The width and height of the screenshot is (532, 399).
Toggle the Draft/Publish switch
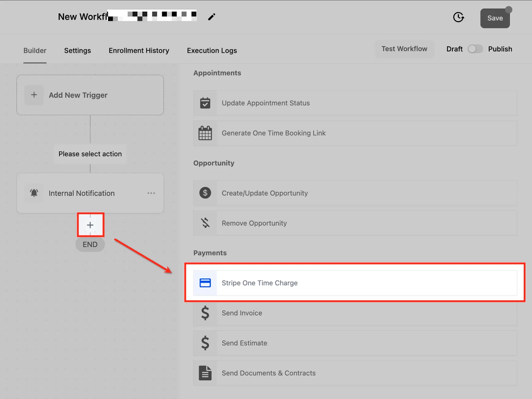475,49
